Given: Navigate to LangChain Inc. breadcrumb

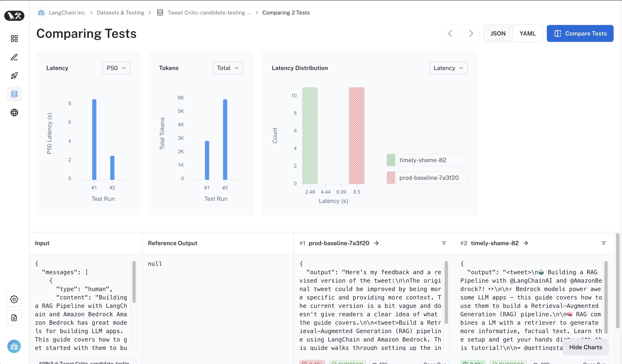Looking at the screenshot, I should pyautogui.click(x=67, y=12).
